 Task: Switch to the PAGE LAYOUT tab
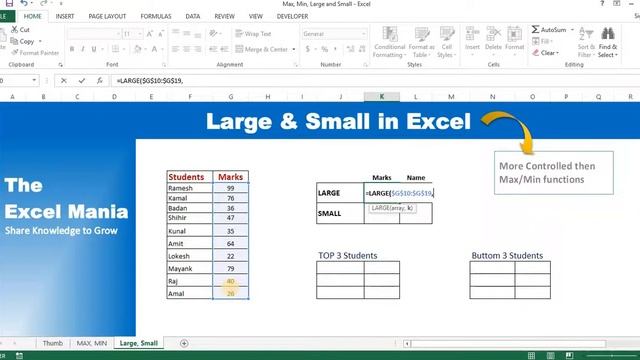pos(107,16)
